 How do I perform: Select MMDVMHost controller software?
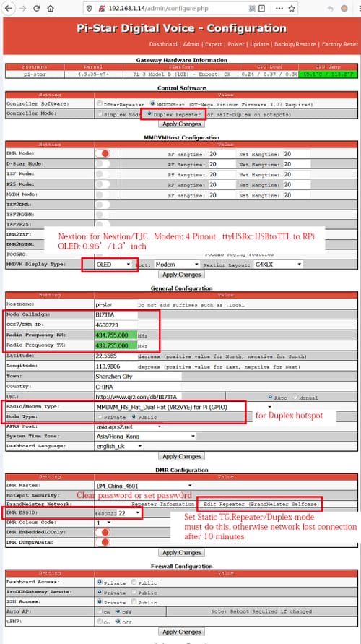click(153, 103)
